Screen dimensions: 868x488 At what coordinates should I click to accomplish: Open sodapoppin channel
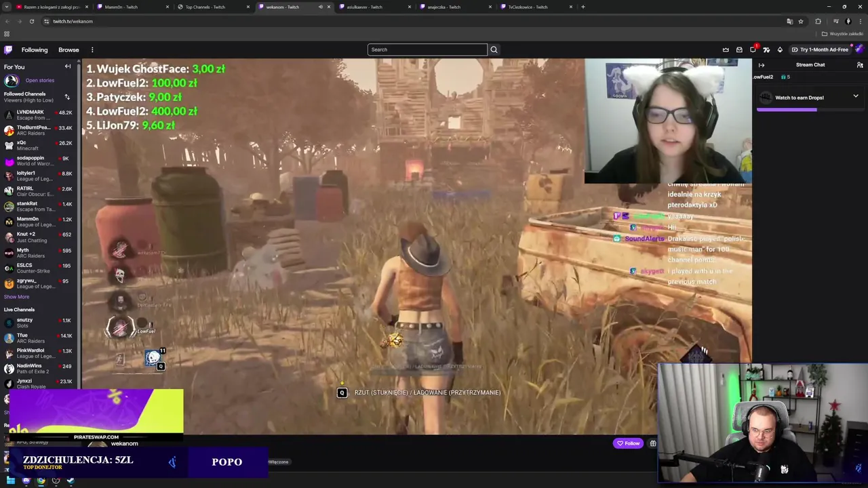click(x=38, y=161)
